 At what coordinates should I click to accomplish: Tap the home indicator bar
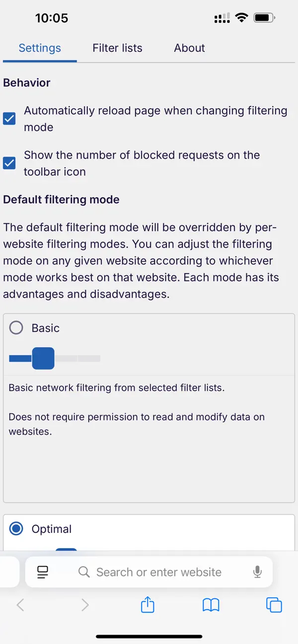[149, 637]
